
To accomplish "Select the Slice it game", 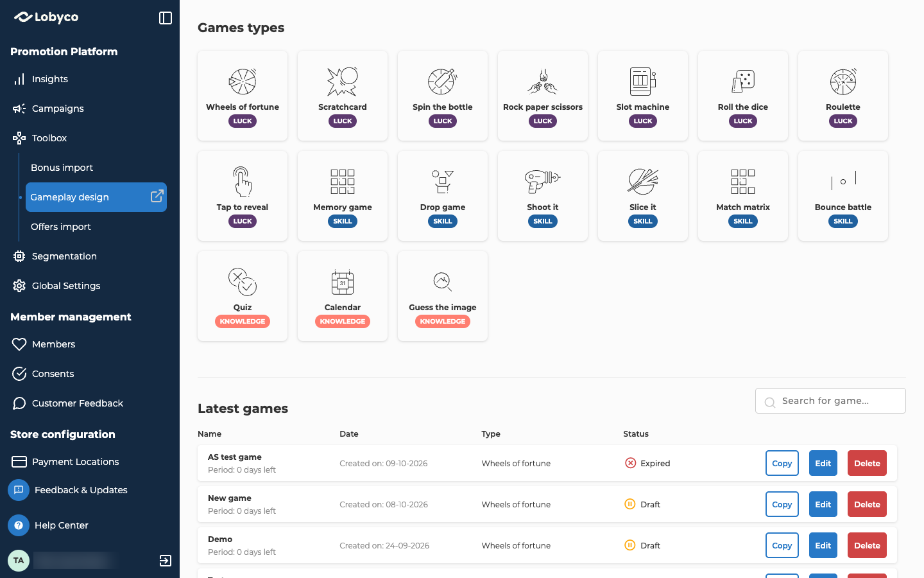I will tap(643, 196).
